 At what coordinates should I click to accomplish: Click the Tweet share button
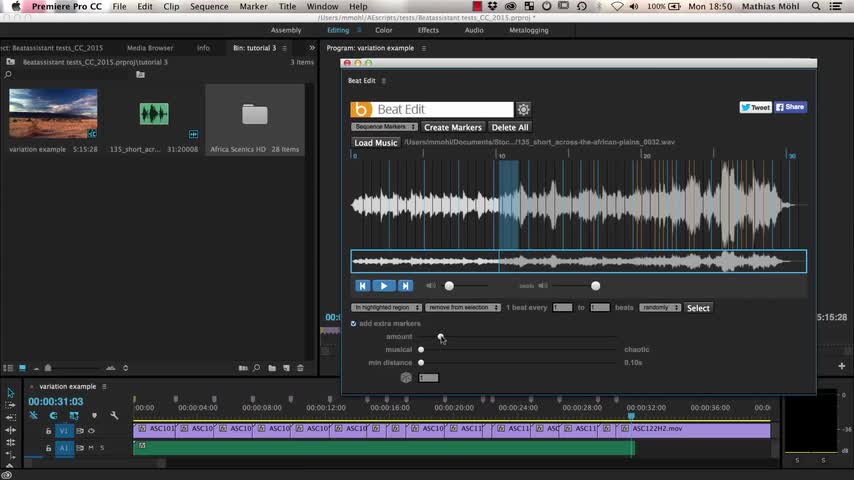tap(755, 107)
